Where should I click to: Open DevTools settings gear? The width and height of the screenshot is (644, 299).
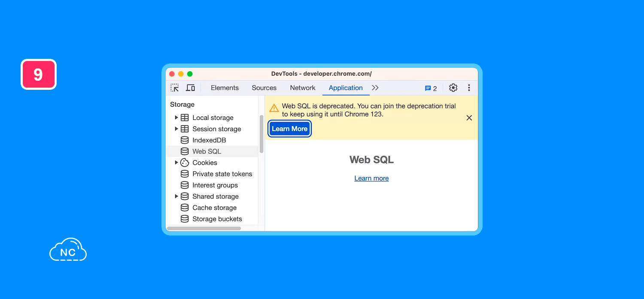click(x=453, y=88)
